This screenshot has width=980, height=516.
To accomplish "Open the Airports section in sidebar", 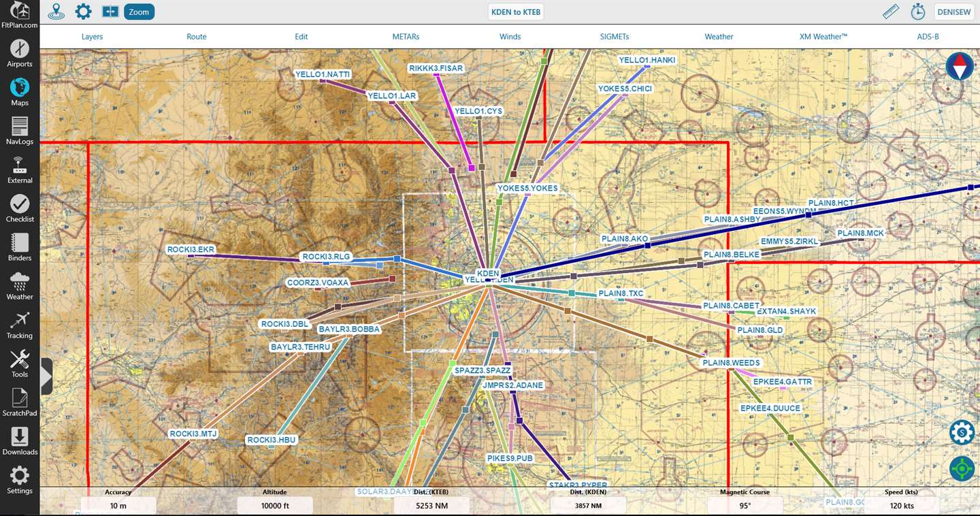I will tap(20, 53).
